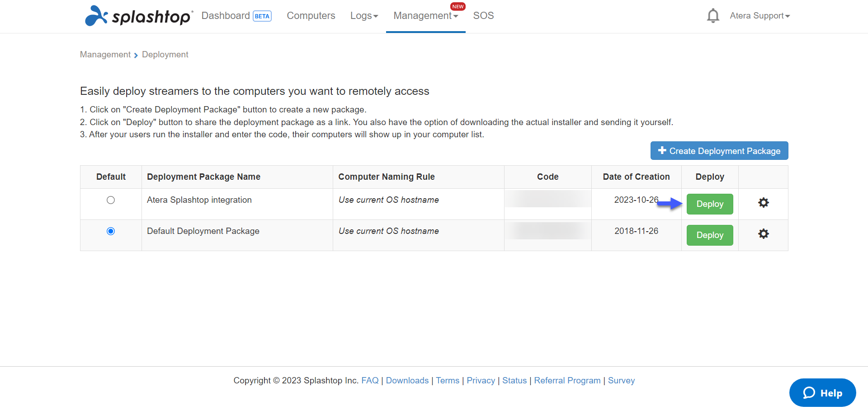This screenshot has height=415, width=868.
Task: Go to the Dashboard tab
Action: [x=226, y=16]
